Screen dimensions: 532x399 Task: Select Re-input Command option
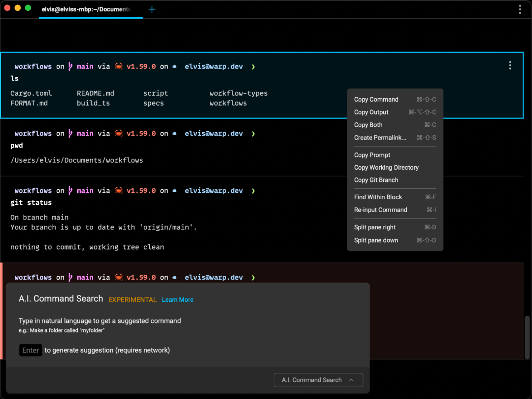pos(381,210)
